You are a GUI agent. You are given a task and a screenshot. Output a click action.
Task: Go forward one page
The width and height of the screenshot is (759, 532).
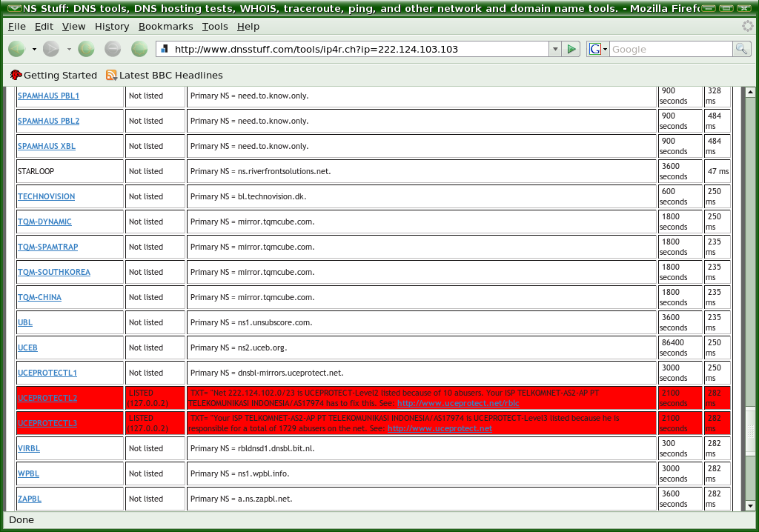coord(51,49)
